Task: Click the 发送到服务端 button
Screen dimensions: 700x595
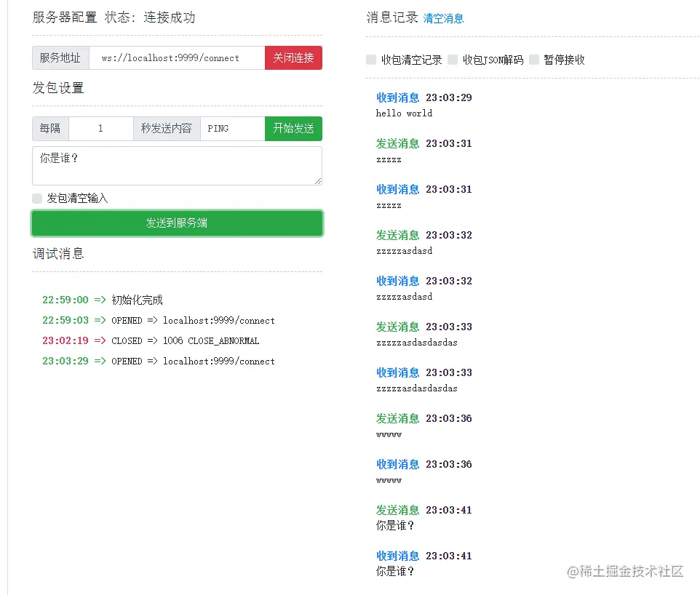Action: coord(178,223)
